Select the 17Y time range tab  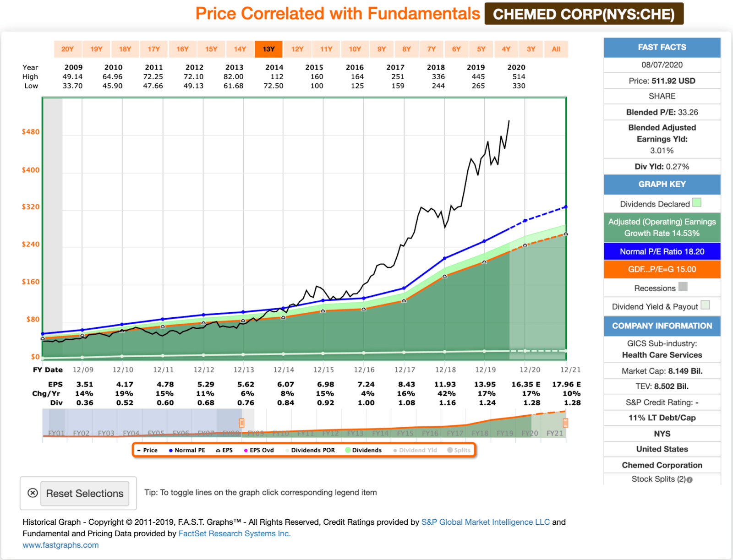pos(154,49)
